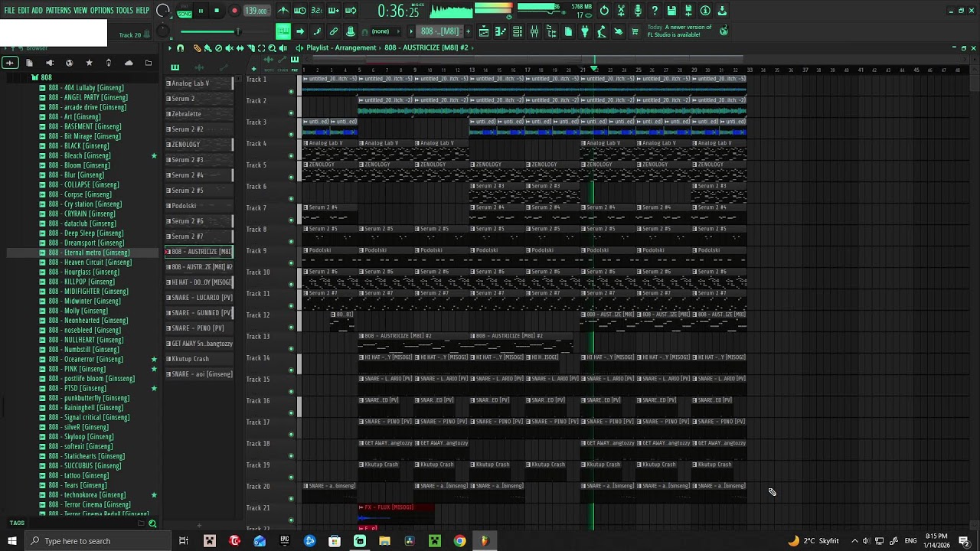Click the tempo tapper icon
This screenshot has width=980, height=551.
tap(602, 31)
